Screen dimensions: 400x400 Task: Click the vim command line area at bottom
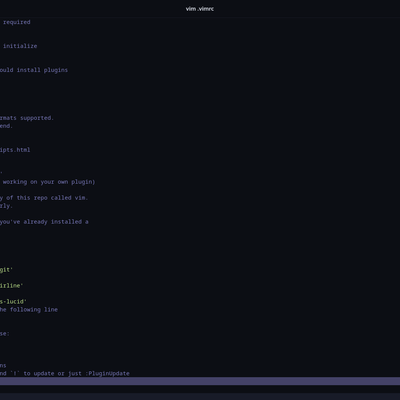point(200,389)
